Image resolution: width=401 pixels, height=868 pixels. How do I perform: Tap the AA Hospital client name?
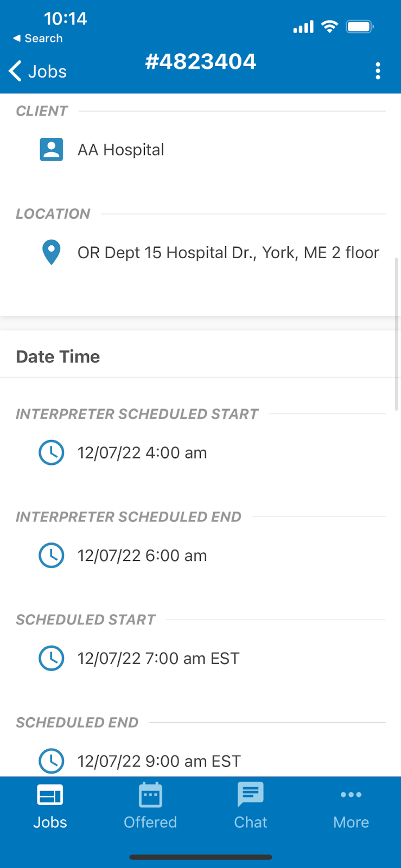pyautogui.click(x=120, y=150)
